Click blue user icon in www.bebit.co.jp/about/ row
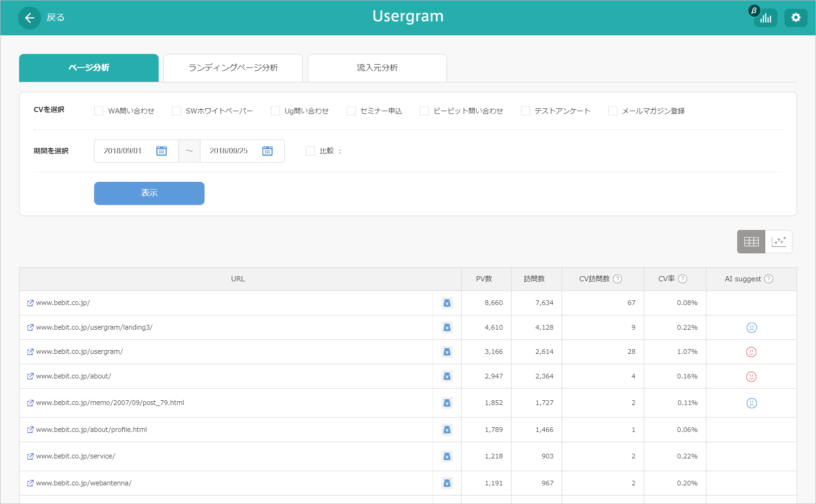816x504 pixels. point(447,376)
